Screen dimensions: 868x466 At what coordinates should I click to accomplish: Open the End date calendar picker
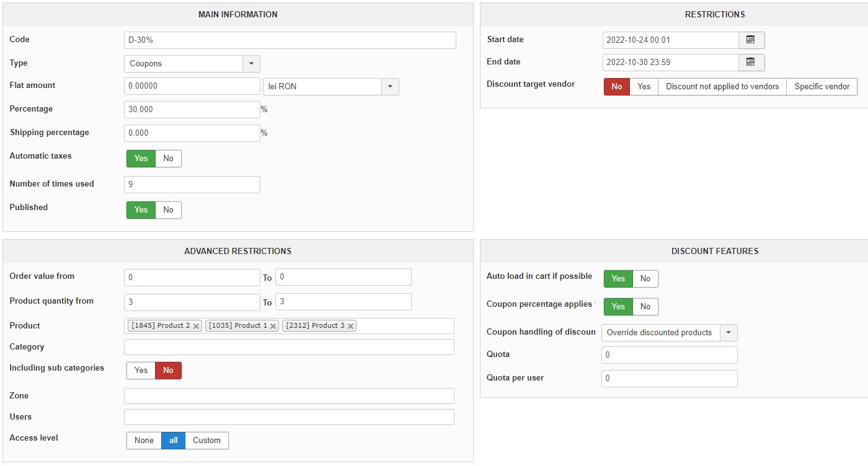click(x=751, y=62)
